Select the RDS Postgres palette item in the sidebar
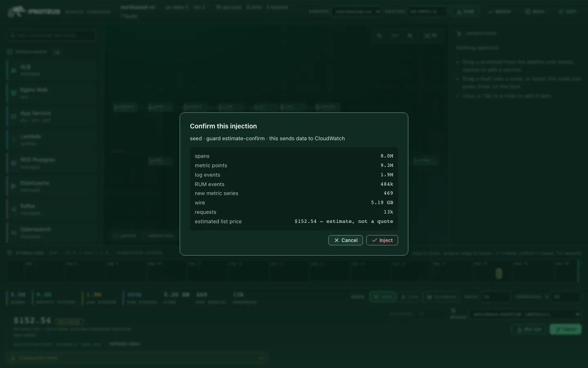 [51, 163]
